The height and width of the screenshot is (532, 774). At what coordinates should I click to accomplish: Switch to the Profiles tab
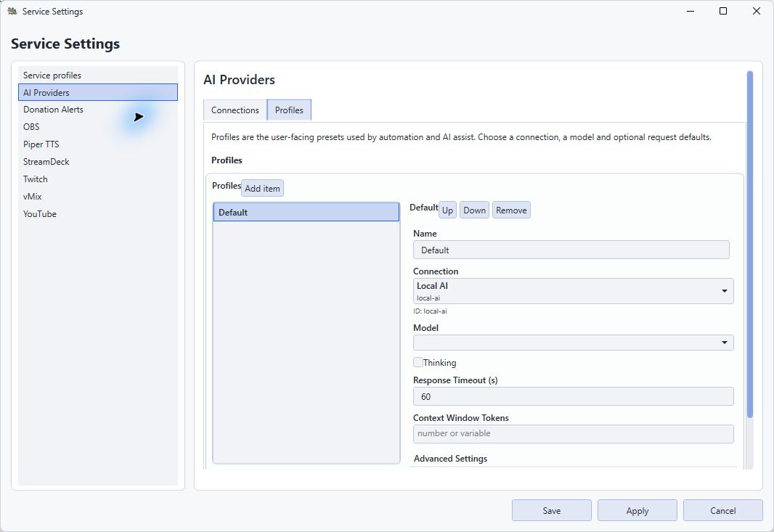tap(289, 110)
